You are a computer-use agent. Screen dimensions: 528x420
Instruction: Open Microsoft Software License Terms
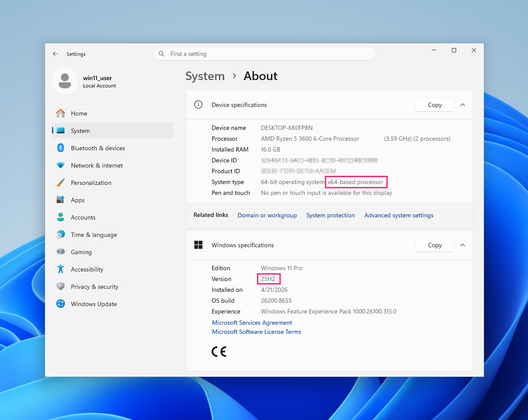pos(256,332)
